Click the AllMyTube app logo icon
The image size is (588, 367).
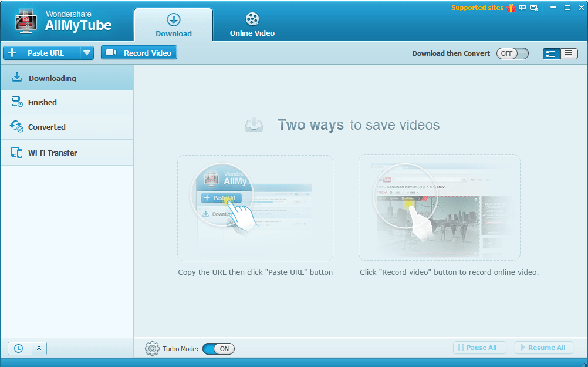click(x=26, y=21)
